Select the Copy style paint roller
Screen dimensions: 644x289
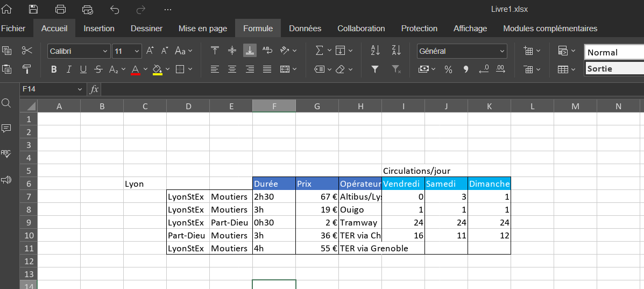27,69
